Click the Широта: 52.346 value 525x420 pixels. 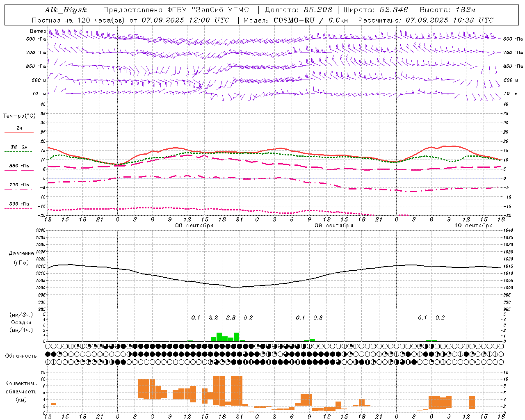(x=376, y=10)
